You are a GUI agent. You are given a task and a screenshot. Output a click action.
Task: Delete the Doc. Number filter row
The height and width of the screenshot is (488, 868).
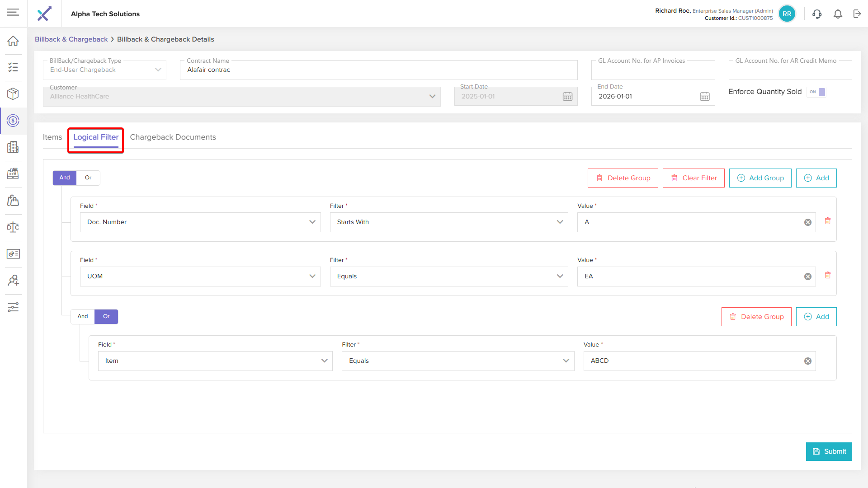[x=828, y=221]
